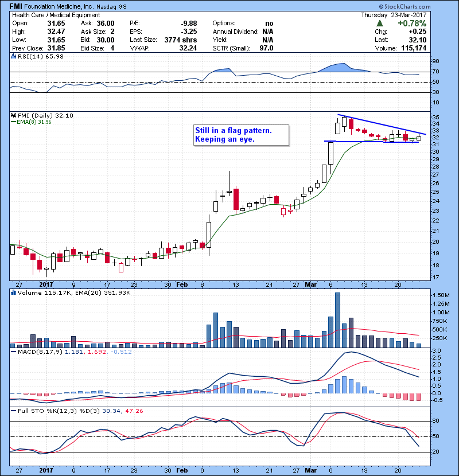Screen dimensions: 459x476
Task: Click the Mar month label on the bottom axis
Action: 311,470
